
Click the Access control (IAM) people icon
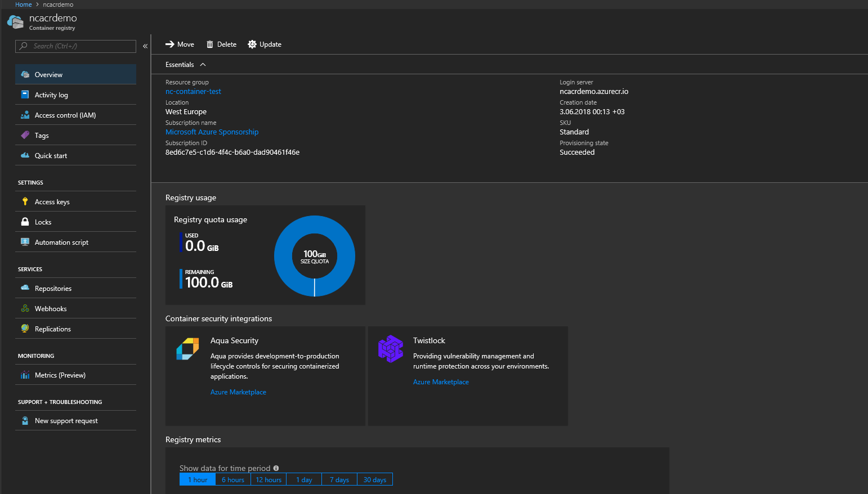25,115
